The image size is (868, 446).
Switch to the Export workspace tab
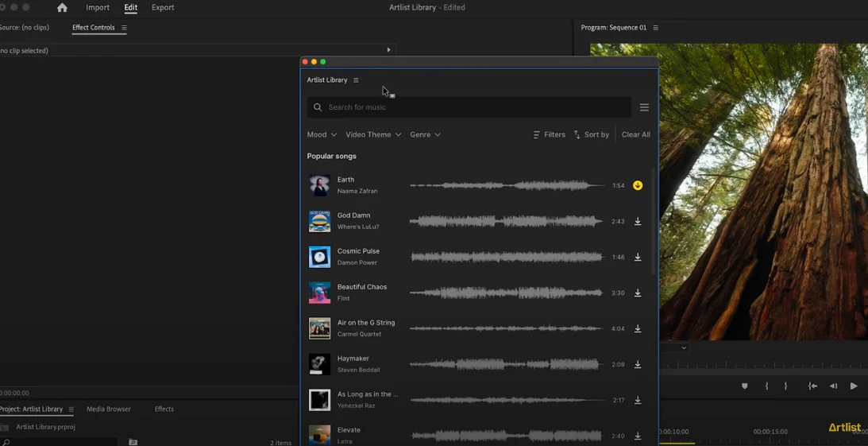[x=163, y=8]
